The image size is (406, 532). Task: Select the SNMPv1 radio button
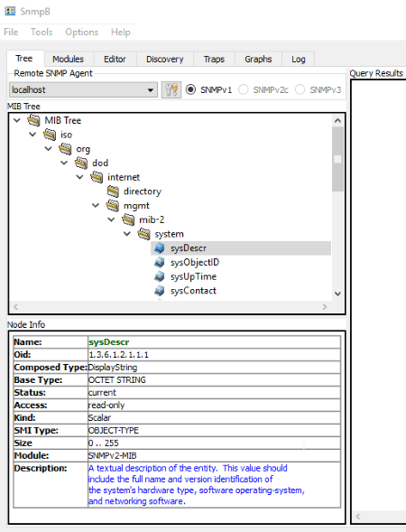point(190,89)
